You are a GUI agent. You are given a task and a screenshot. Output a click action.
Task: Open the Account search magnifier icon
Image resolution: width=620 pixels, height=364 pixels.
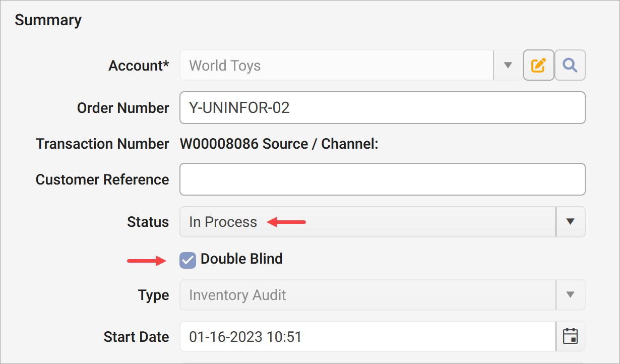pos(570,65)
